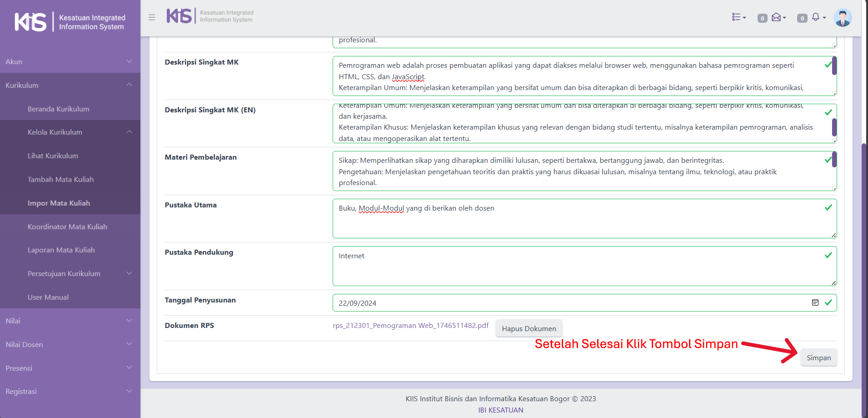This screenshot has width=868, height=418.
Task: Open the task list icon in header
Action: 738,17
